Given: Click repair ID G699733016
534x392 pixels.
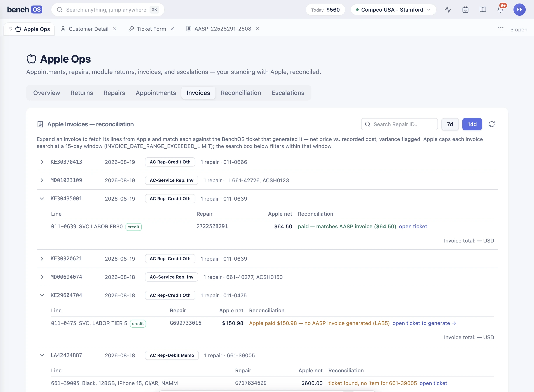Looking at the screenshot, I should 185,323.
